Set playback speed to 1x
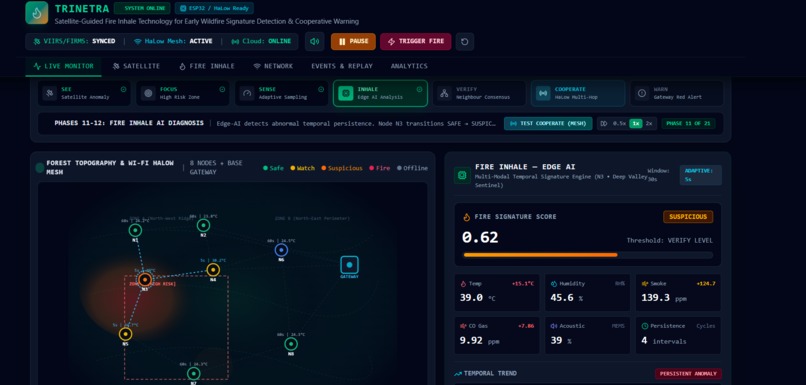The width and height of the screenshot is (806, 385). pos(636,124)
